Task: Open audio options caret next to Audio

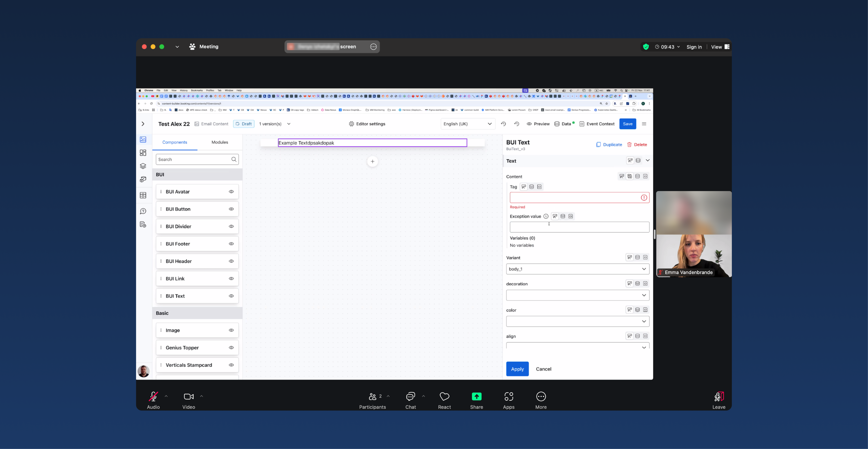Action: click(166, 396)
